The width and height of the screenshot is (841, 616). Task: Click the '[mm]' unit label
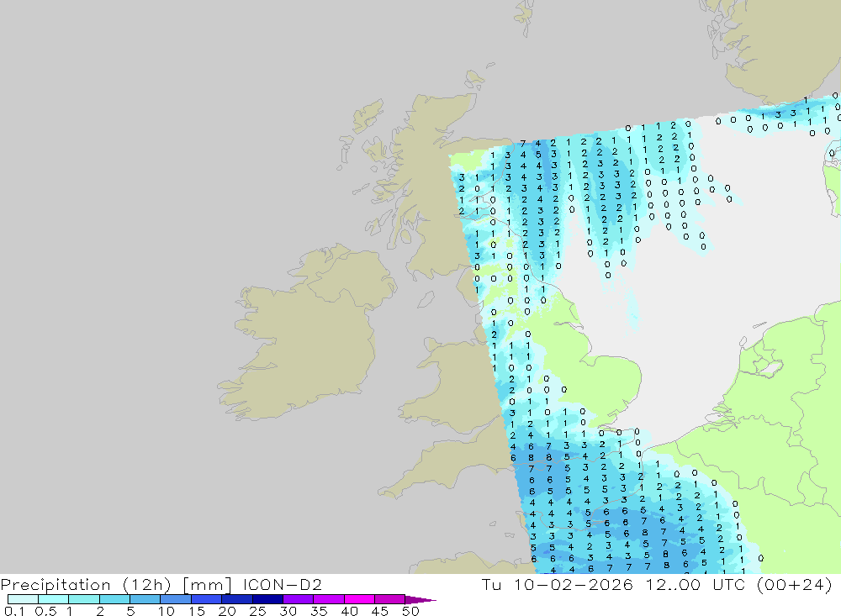click(x=207, y=585)
